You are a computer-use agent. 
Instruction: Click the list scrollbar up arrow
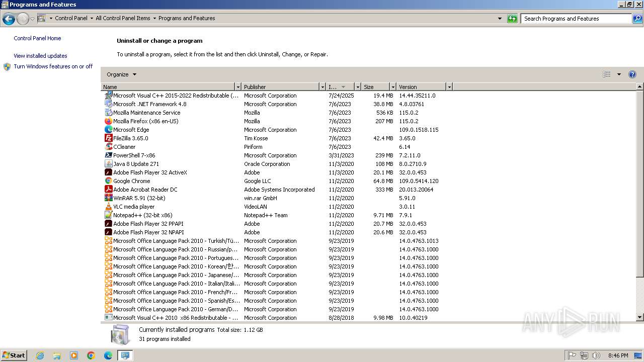tap(640, 87)
